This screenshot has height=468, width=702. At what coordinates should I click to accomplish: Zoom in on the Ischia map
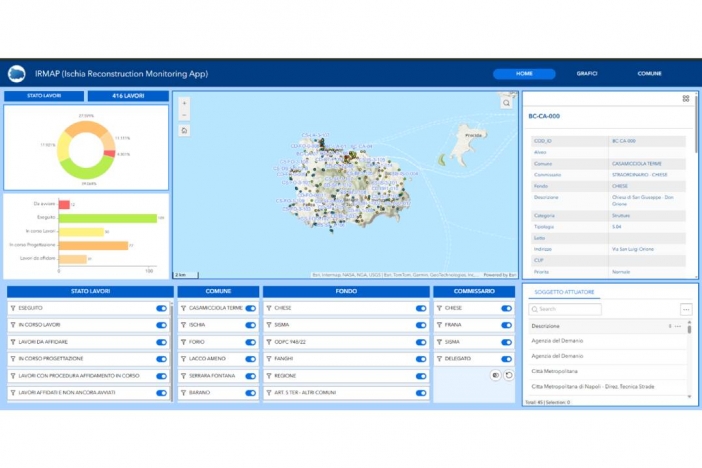184,103
